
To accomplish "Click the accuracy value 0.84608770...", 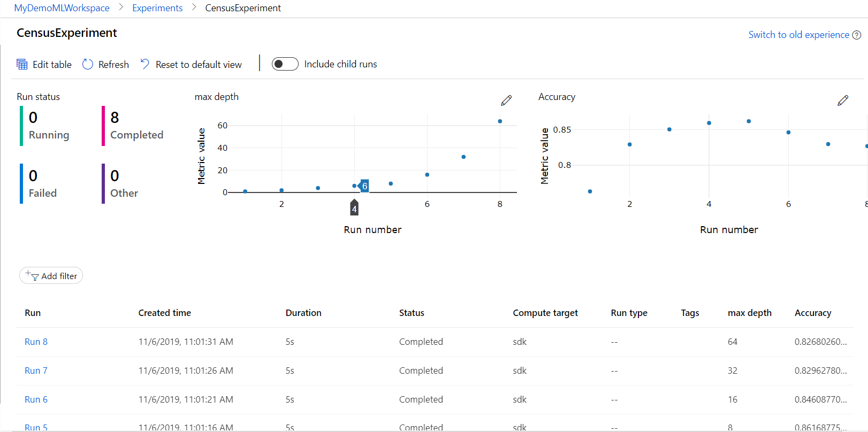I will tap(820, 399).
